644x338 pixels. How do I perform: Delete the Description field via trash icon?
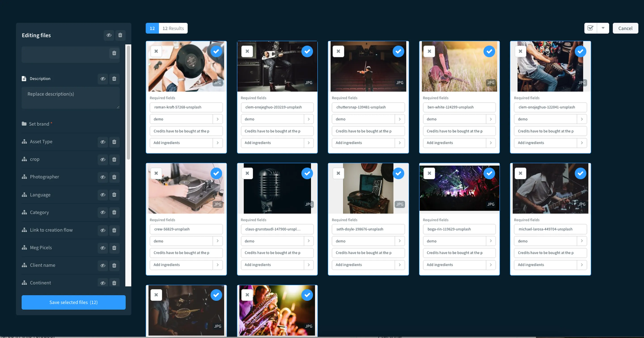point(114,79)
